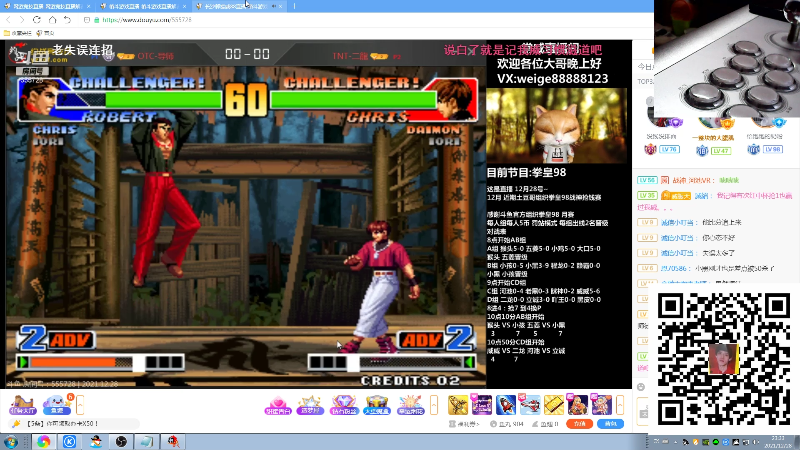Viewport: 800px width, 450px height.
Task: Click the fish ball balance indicator
Action: click(507, 424)
